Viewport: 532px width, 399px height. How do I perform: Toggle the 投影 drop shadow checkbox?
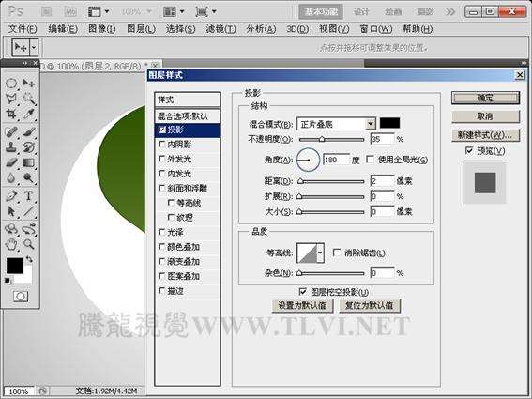(x=162, y=130)
